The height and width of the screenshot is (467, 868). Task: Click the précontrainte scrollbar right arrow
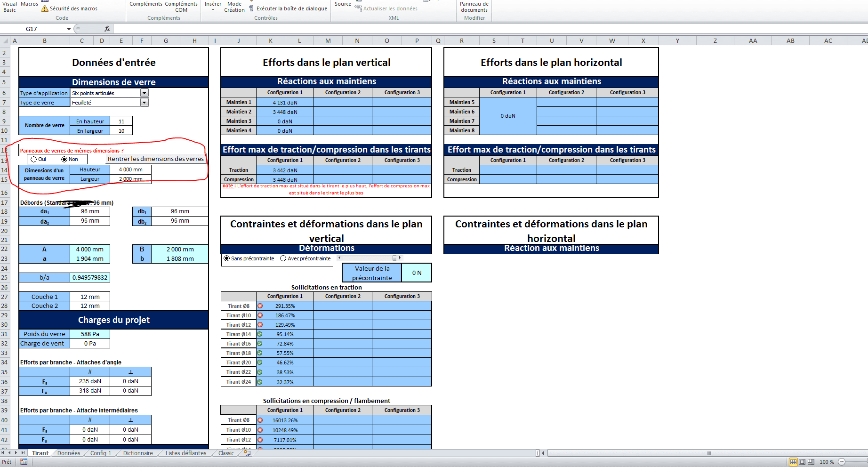(400, 258)
